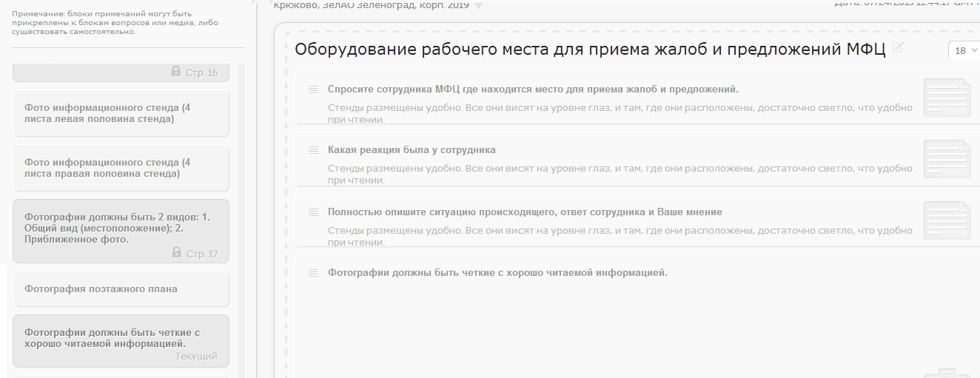This screenshot has width=980, height=378.
Task: Click the edit pencil icon beside the section title
Action: tap(898, 49)
